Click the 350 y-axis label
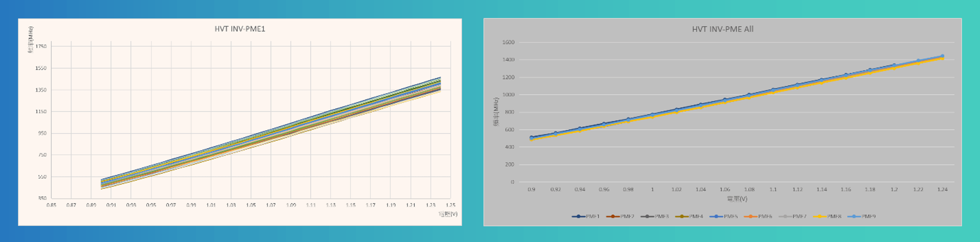Image resolution: width=980 pixels, height=242 pixels. (42, 198)
